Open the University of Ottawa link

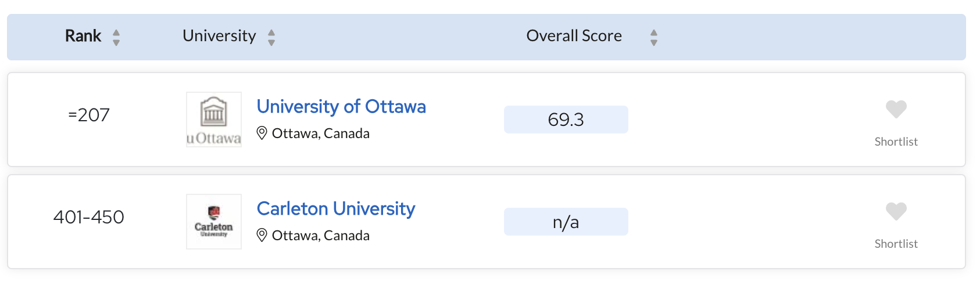pos(341,107)
